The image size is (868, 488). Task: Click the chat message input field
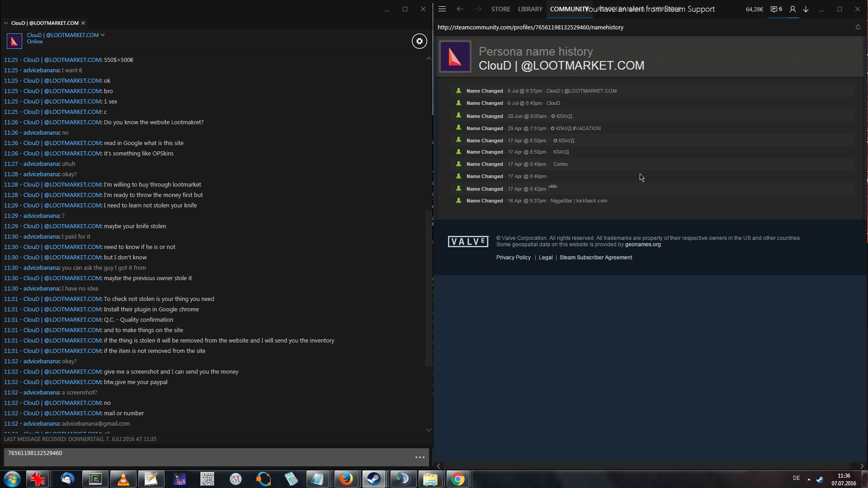[208, 456]
